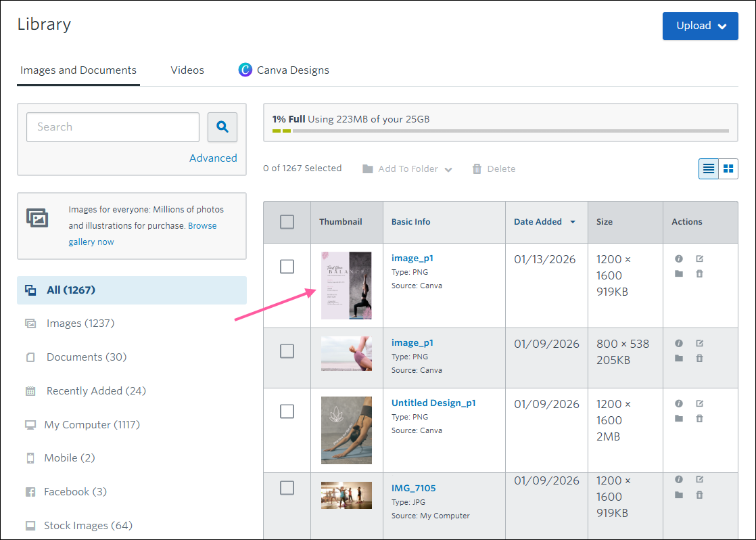
Task: Select the list view icon
Action: [708, 168]
